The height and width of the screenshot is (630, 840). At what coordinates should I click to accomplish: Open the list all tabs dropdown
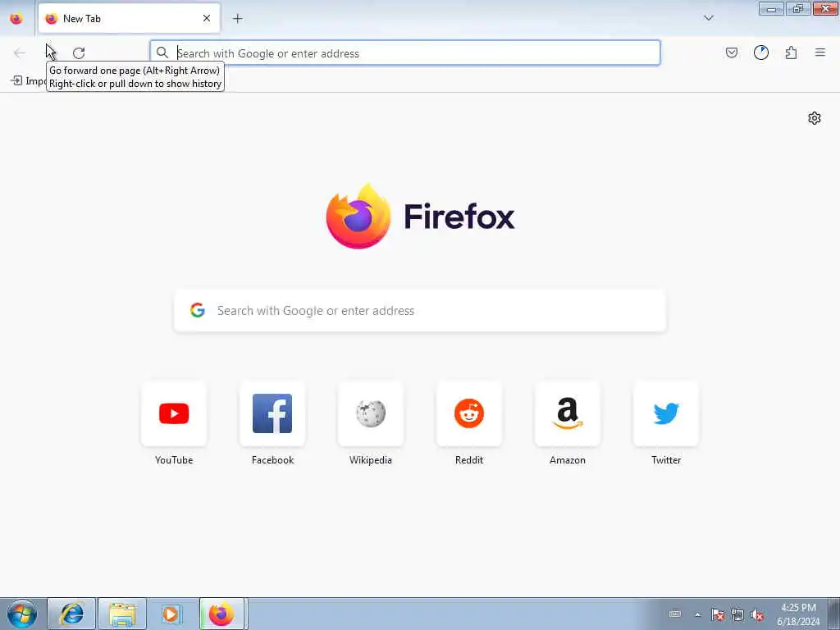(x=708, y=18)
